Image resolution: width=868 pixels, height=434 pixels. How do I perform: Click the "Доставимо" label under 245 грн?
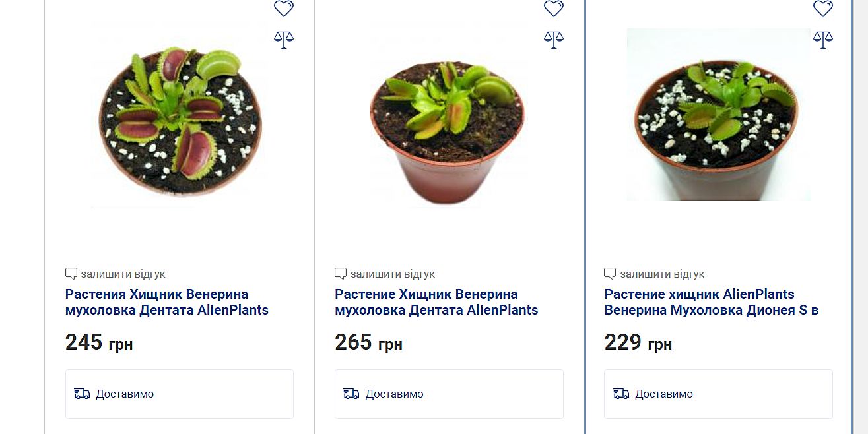(125, 394)
